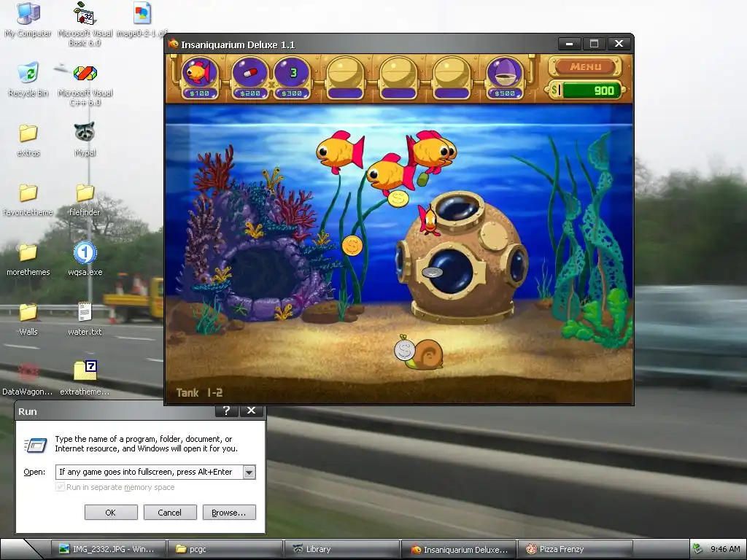Click the 9:46 AM clock
This screenshot has height=560, width=747.
click(x=725, y=549)
